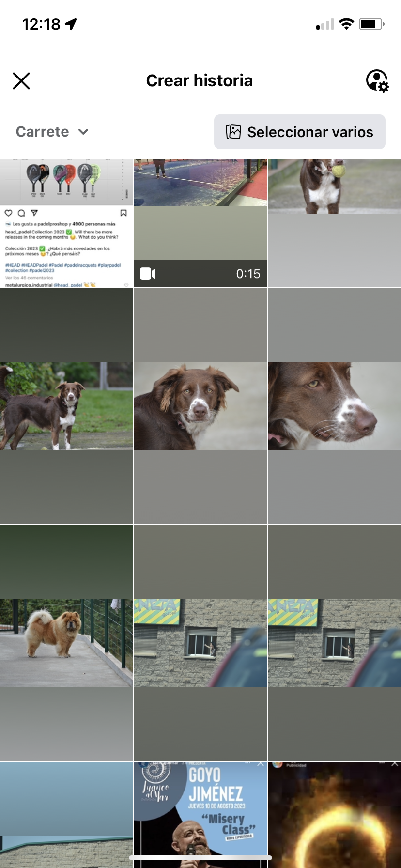Choose the close-up dog snout photo
This screenshot has height=868, width=401.
(335, 406)
